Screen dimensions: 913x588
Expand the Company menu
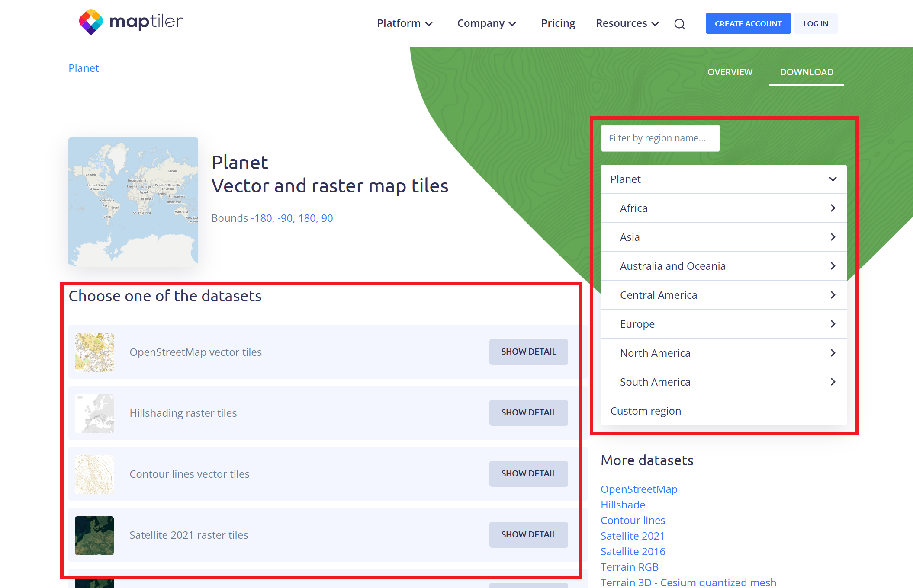click(x=486, y=23)
